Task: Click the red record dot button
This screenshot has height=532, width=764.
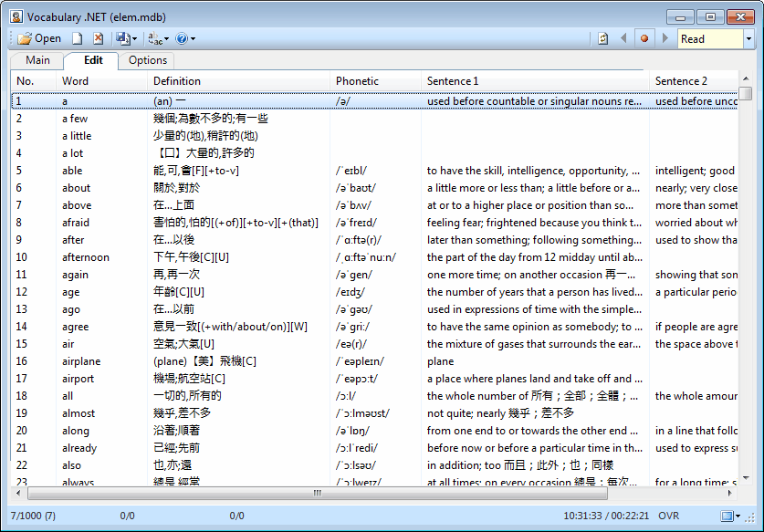Action: [644, 38]
